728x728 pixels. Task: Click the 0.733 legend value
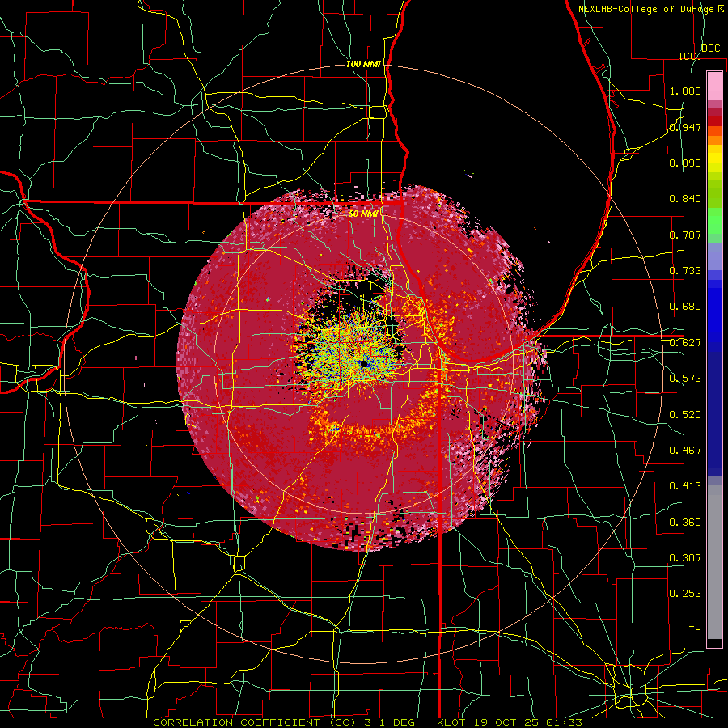(x=685, y=271)
